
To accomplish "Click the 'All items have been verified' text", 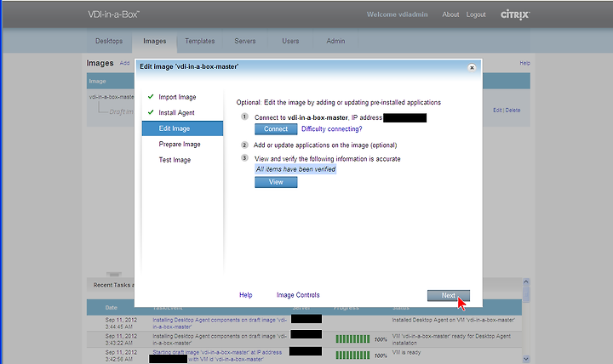I will pyautogui.click(x=295, y=169).
